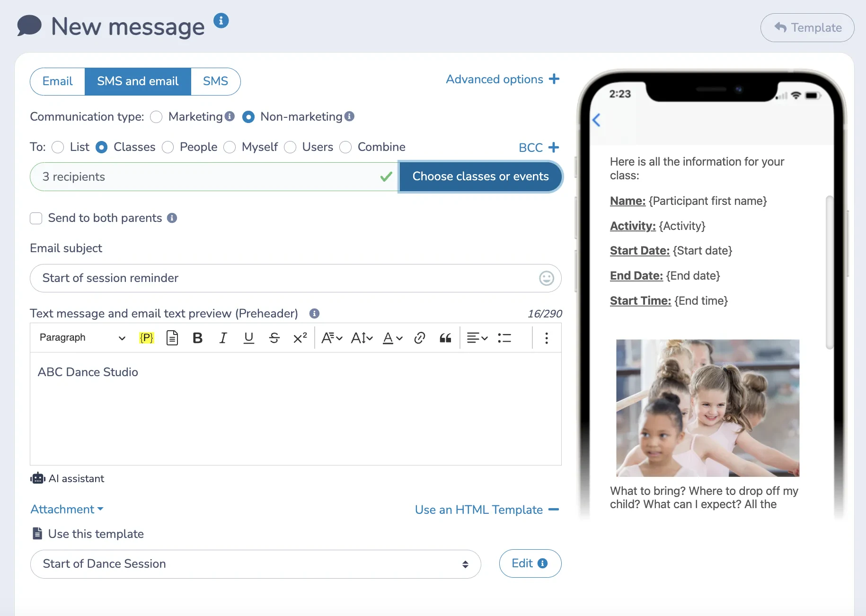The width and height of the screenshot is (866, 616).
Task: Open more toolbar options (three dots)
Action: pos(547,338)
